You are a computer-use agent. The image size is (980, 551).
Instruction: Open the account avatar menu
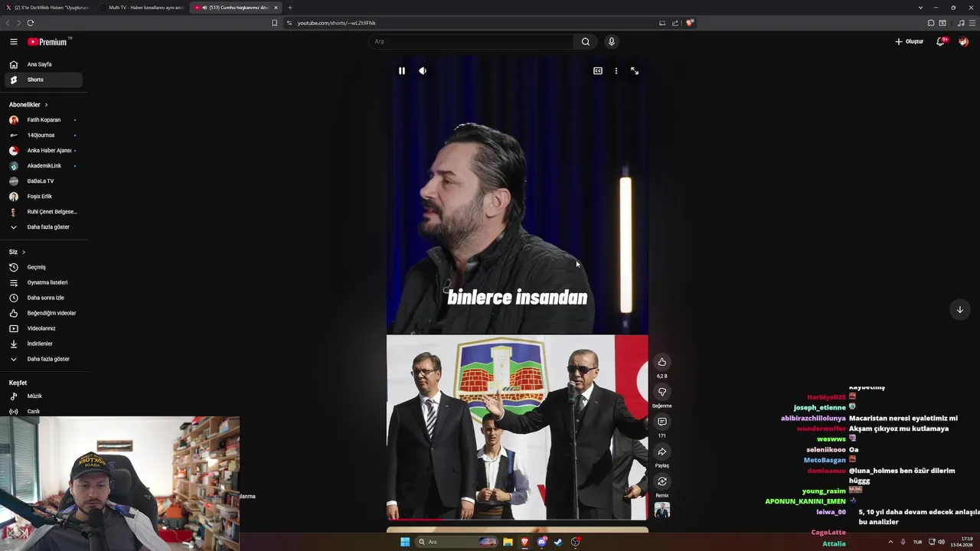click(x=964, y=41)
